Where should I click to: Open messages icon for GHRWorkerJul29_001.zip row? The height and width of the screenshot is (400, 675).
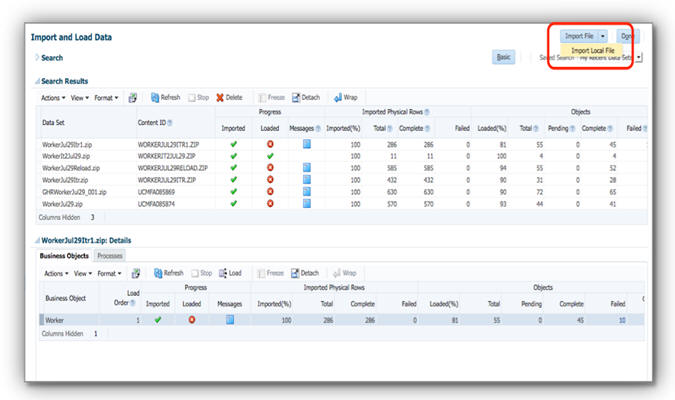pos(307,192)
